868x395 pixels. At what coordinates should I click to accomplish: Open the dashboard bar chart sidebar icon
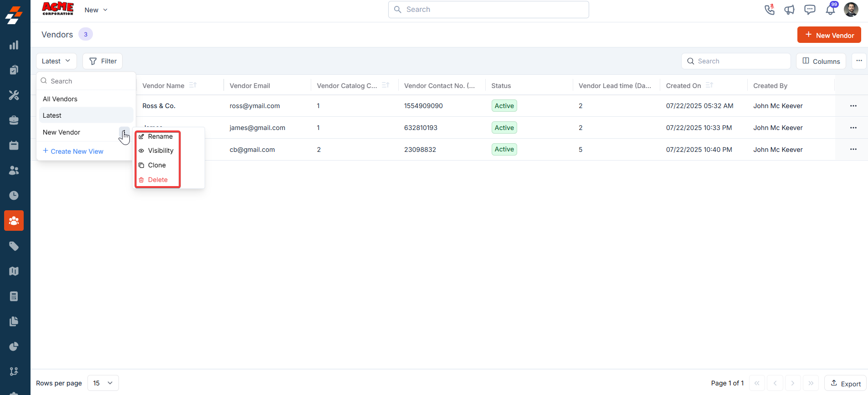pos(14,45)
